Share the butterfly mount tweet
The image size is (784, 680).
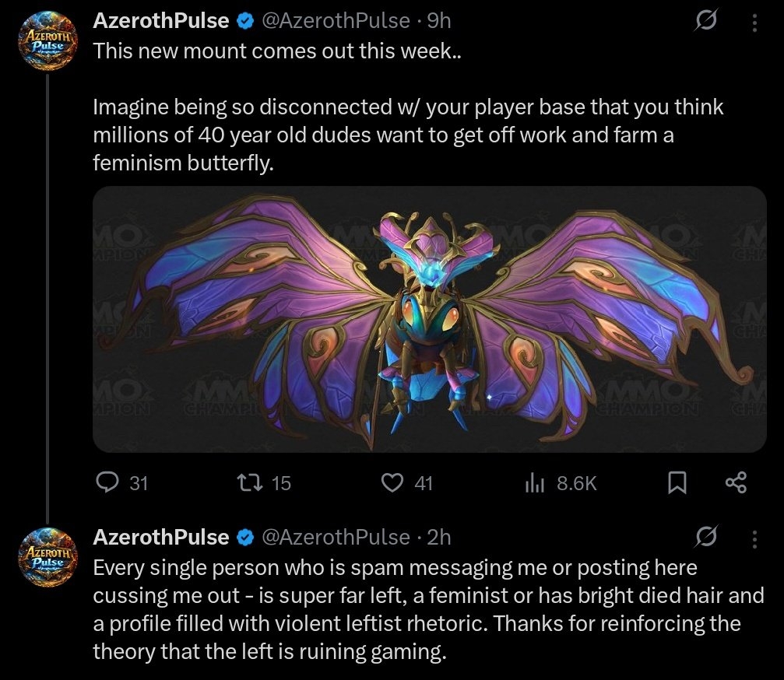(x=736, y=483)
